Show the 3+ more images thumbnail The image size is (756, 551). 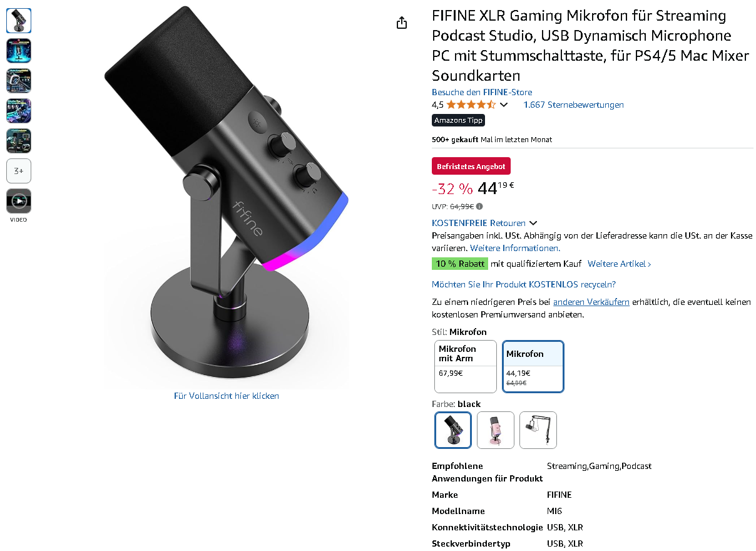(19, 171)
